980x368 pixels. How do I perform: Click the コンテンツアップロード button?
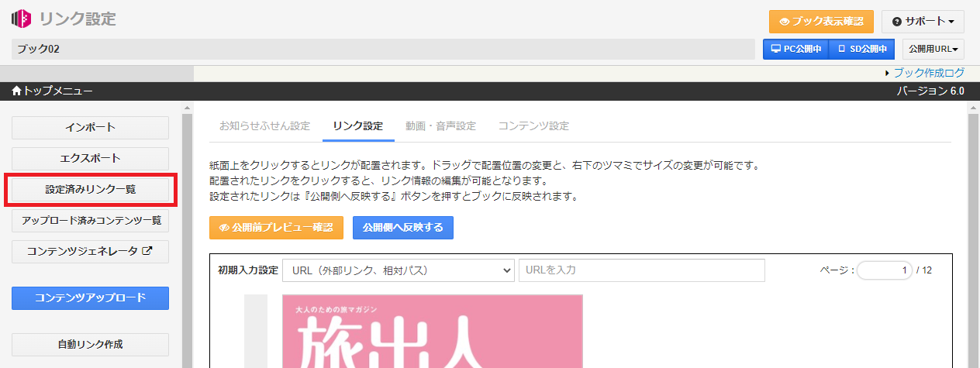click(90, 297)
